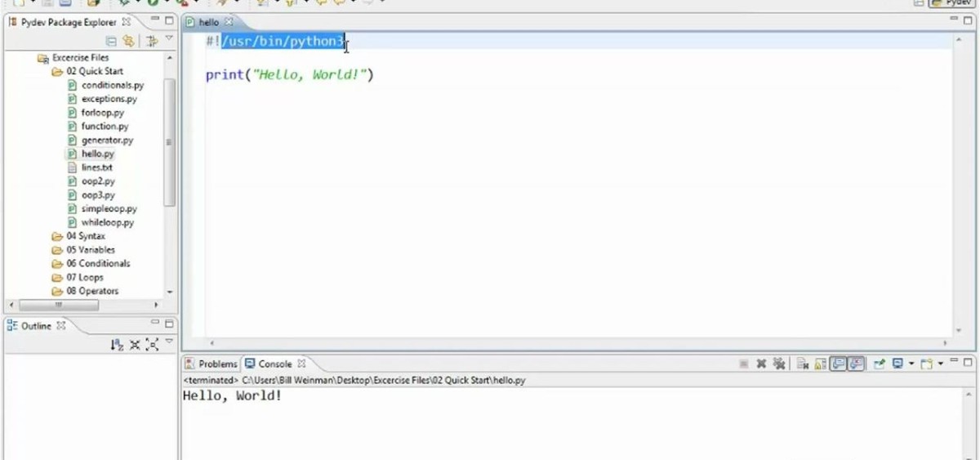Remove all terminated launches in Console
The image size is (980, 460).
click(779, 364)
